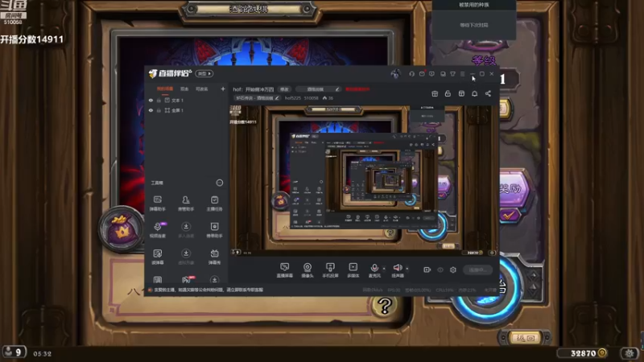Click the Hearthstone question mark help button
The image size is (644, 362).
[385, 306]
